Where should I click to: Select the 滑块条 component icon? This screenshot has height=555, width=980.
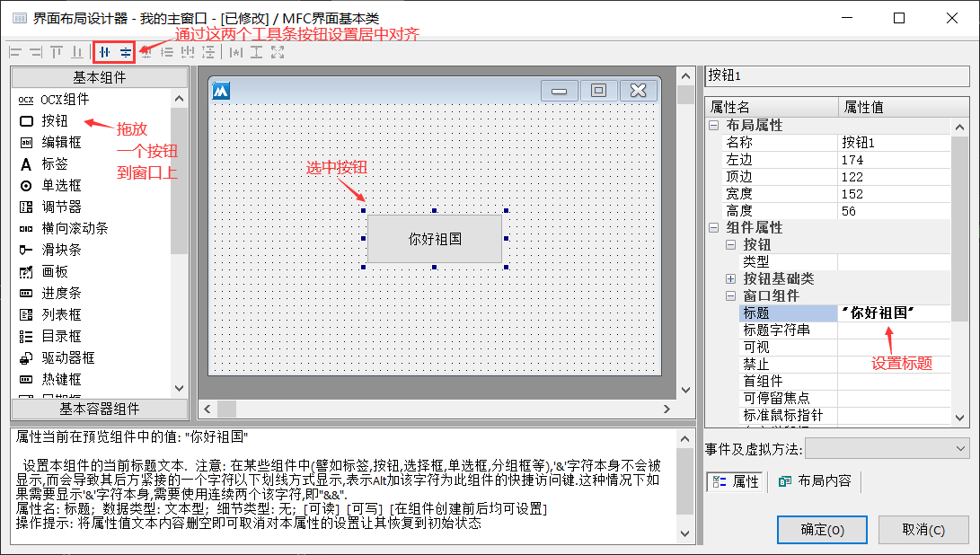point(26,250)
